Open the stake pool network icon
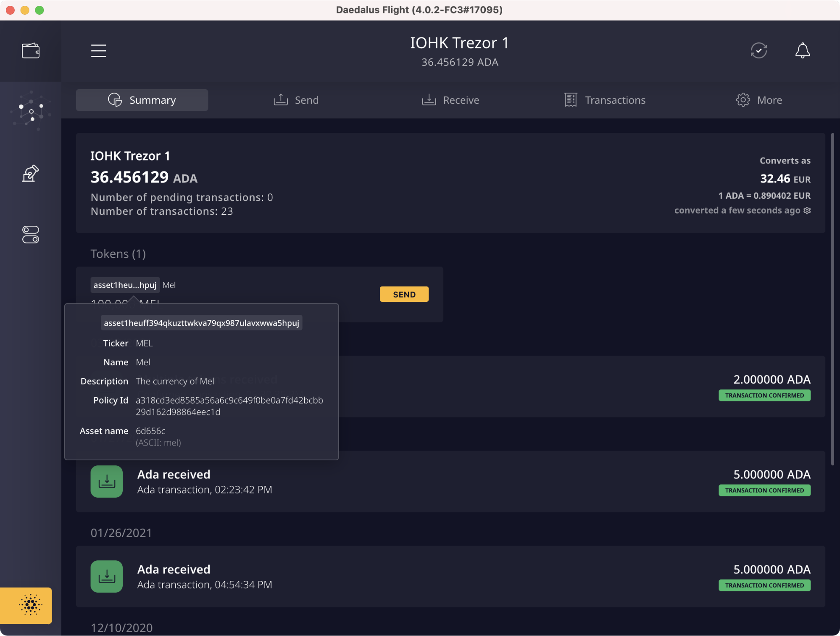Viewport: 840px width, 636px height. pos(31,111)
